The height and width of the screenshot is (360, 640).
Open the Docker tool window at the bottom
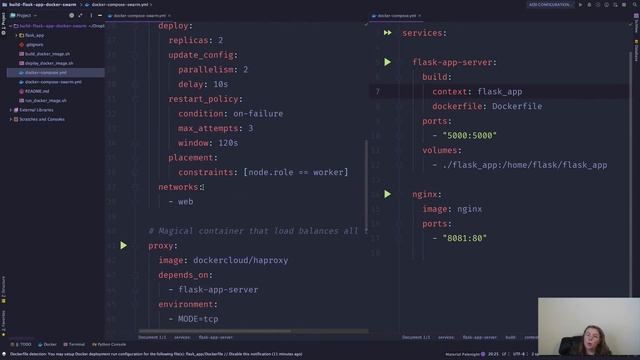point(47,344)
